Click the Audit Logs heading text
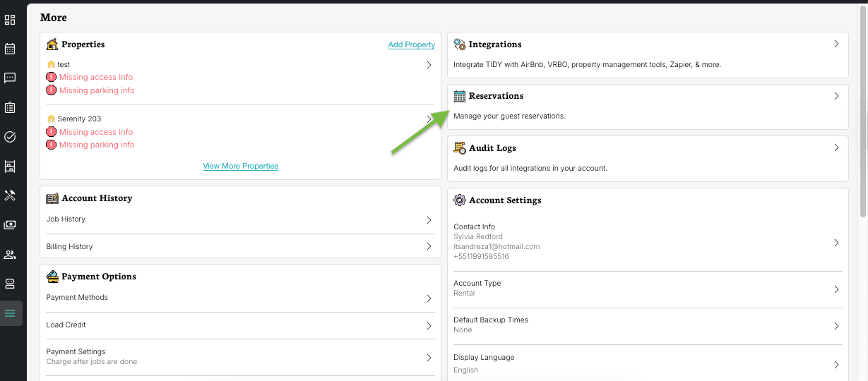This screenshot has height=381, width=868. [492, 148]
